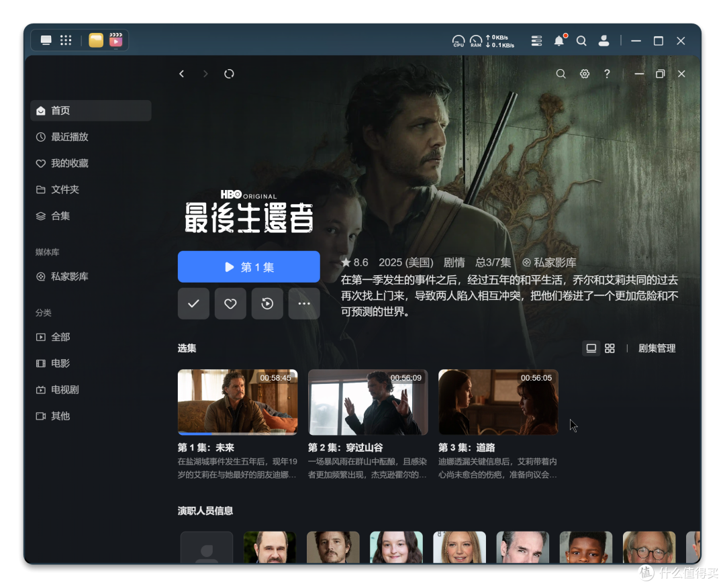Mark the series as watched with checkmark
Viewport: 725px width, 588px height.
194,303
